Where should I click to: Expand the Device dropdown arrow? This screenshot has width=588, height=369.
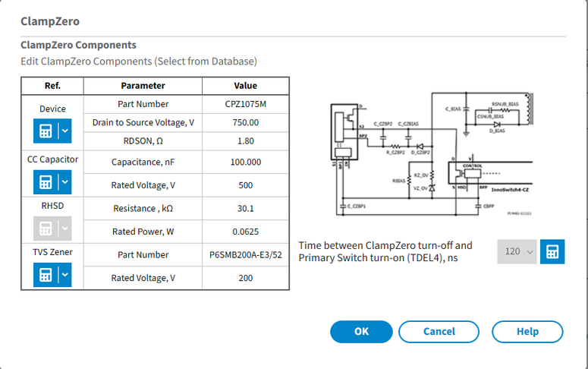(64, 131)
